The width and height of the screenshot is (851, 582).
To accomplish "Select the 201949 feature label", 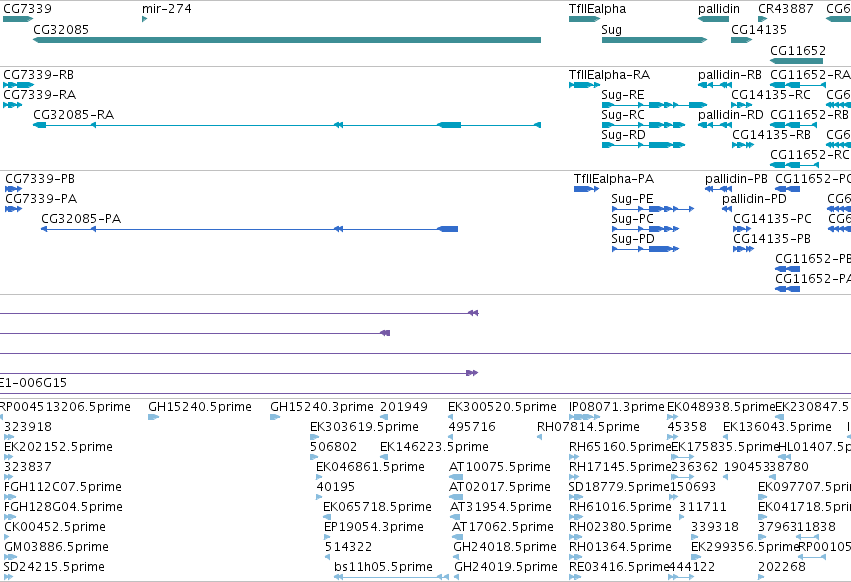I will point(404,407).
